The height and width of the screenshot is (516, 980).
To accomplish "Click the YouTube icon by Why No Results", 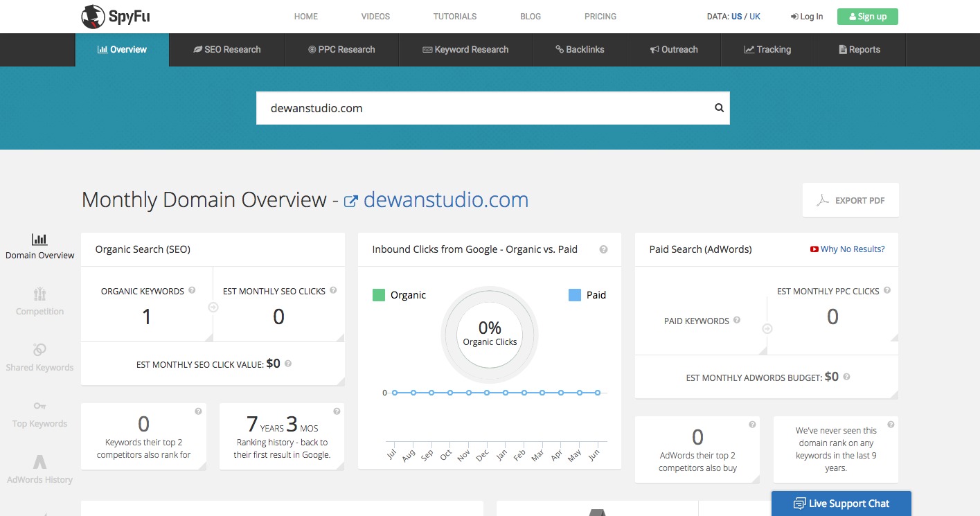I will [x=814, y=249].
